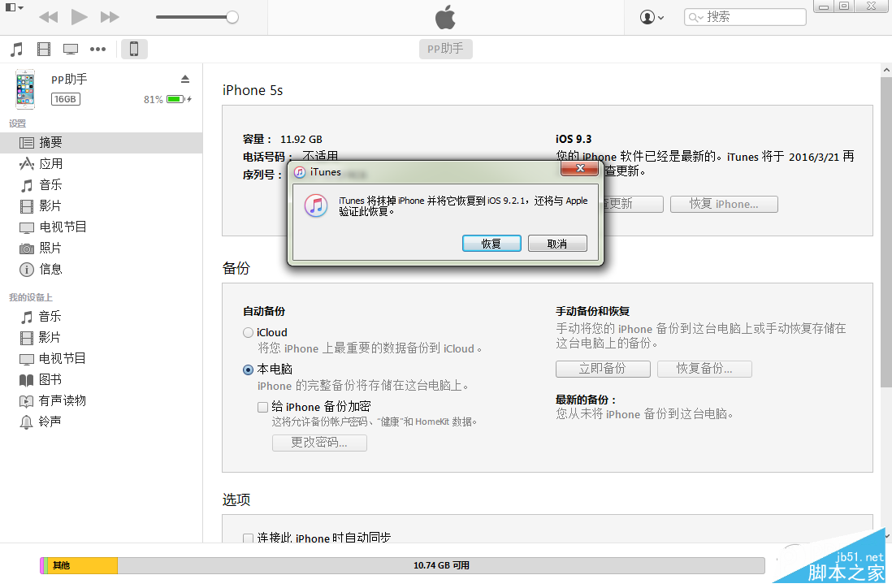Open the account user dropdown

coord(652,17)
